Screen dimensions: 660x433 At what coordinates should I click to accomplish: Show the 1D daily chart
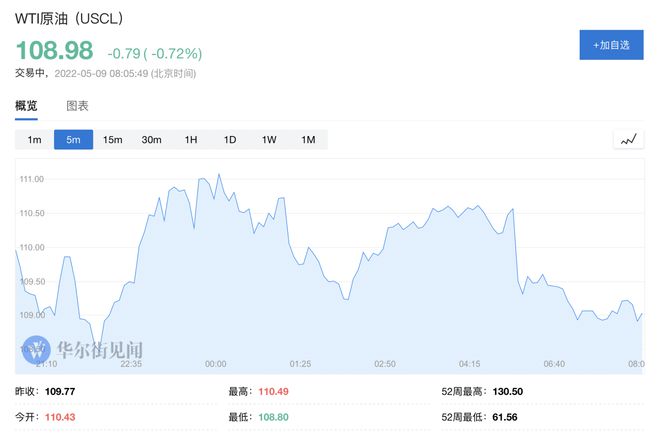pos(229,140)
